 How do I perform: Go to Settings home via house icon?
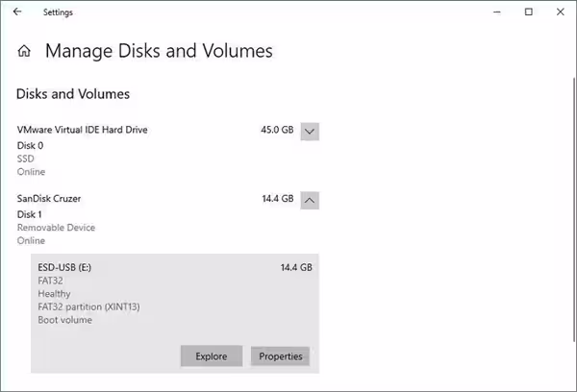pyautogui.click(x=24, y=51)
